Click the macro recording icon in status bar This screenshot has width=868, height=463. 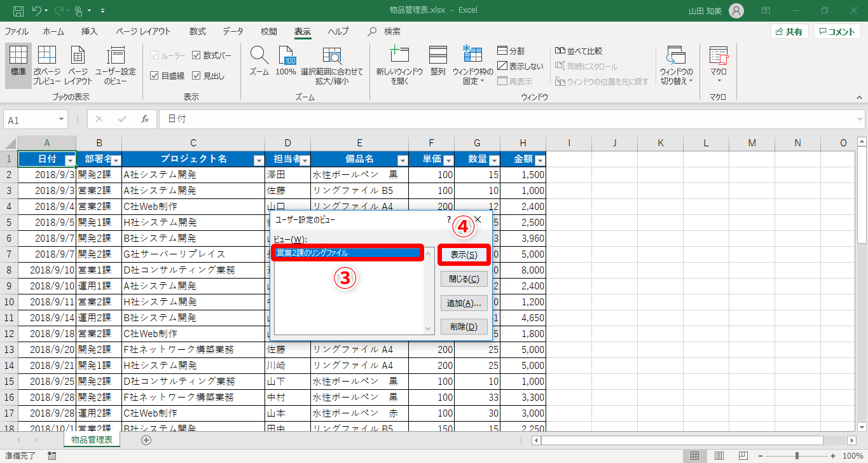pyautogui.click(x=52, y=455)
